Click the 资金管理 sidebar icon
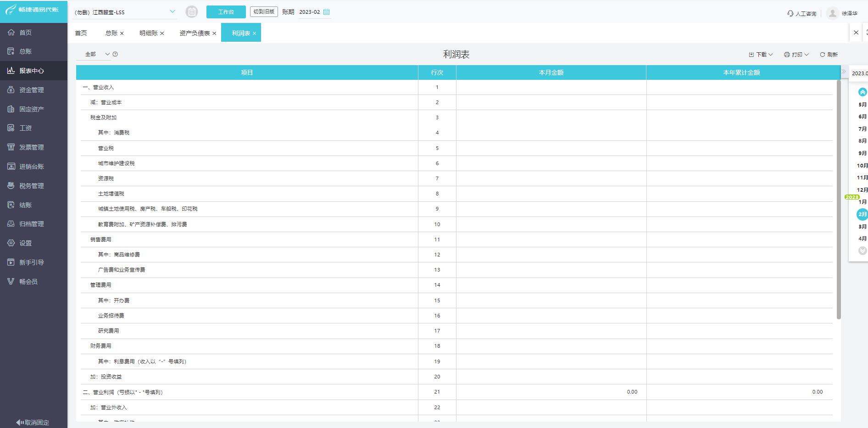Viewport: 868px width, 428px height. [x=11, y=90]
